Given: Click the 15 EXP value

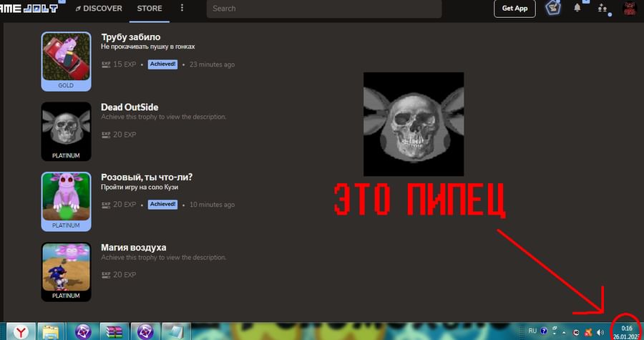Looking at the screenshot, I should [x=125, y=64].
